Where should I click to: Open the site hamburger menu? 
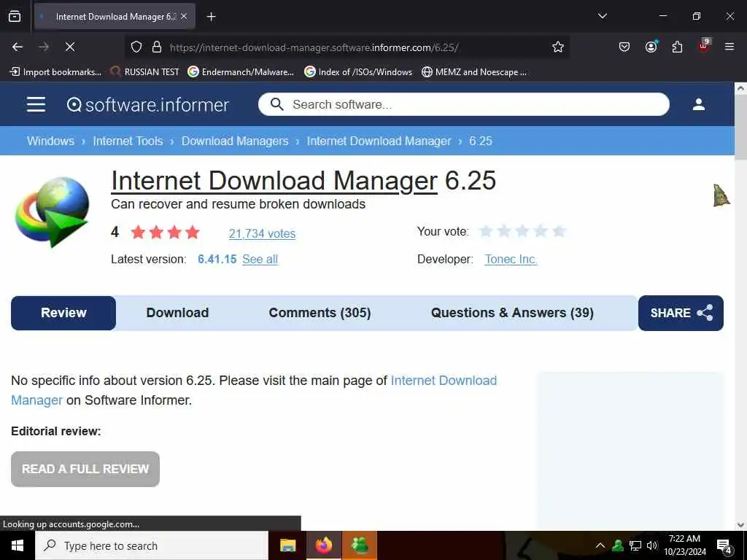click(x=36, y=104)
